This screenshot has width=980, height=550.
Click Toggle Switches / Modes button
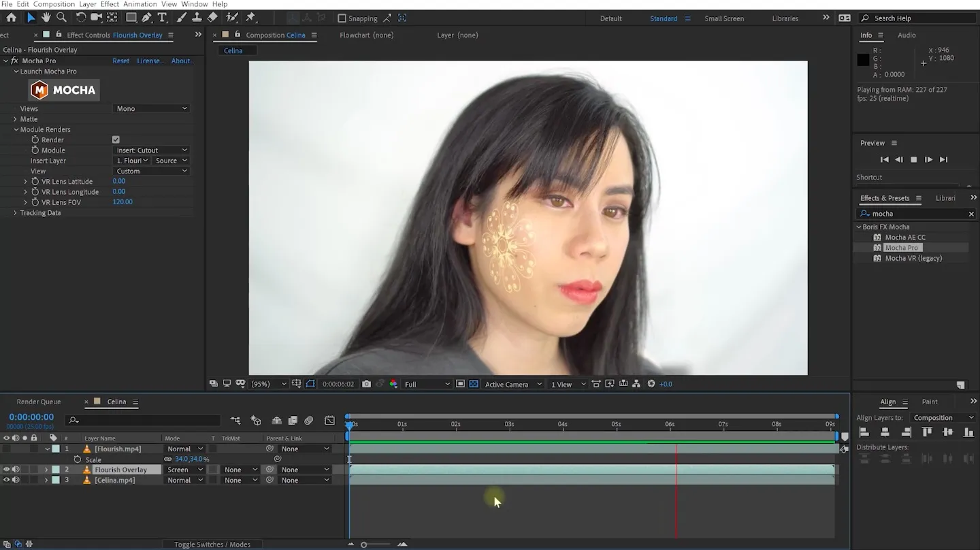pos(212,545)
